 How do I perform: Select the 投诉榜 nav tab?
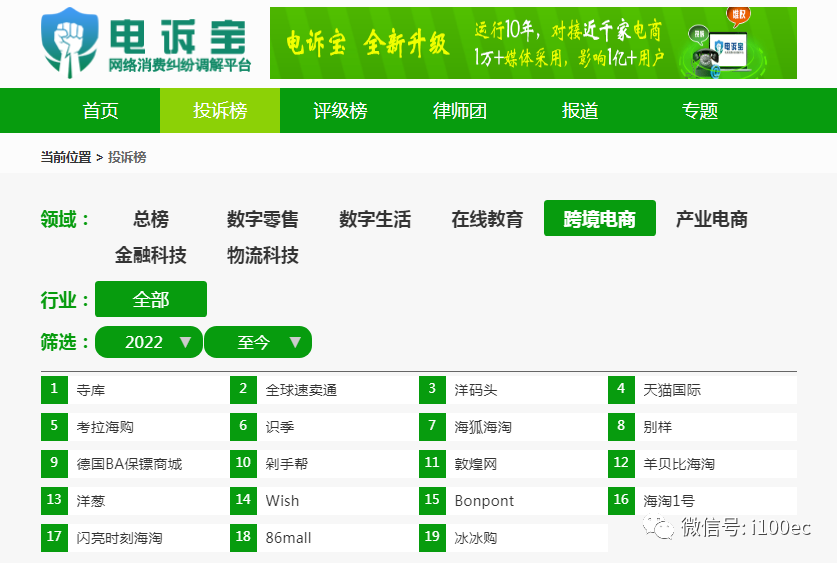pos(220,110)
